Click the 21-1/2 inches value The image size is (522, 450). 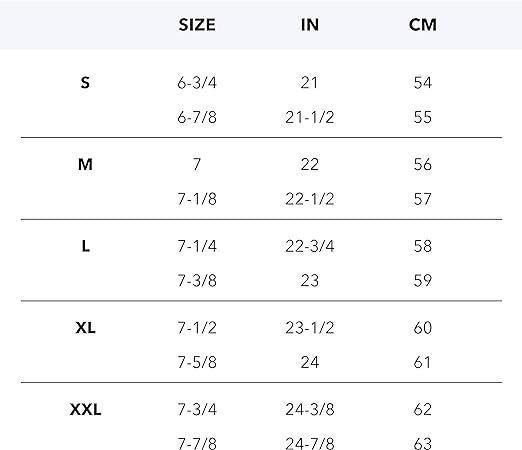(310, 117)
